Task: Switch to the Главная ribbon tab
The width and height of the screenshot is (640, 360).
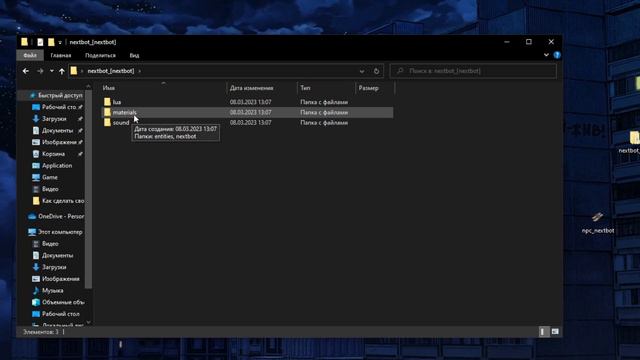Action: click(x=61, y=55)
